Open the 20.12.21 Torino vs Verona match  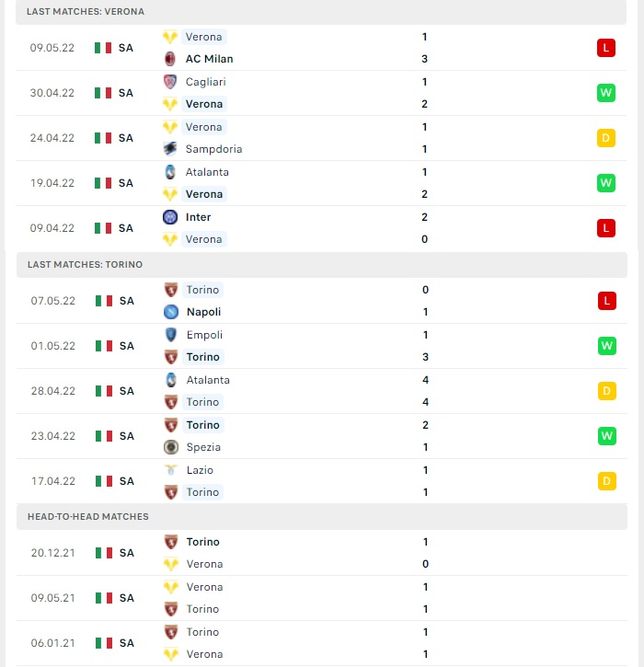[322, 553]
